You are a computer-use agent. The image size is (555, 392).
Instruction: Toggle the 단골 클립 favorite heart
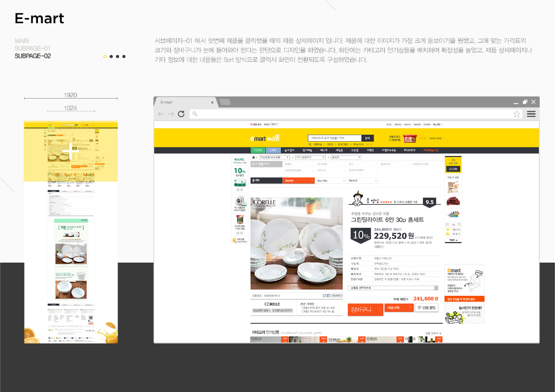[419, 308]
